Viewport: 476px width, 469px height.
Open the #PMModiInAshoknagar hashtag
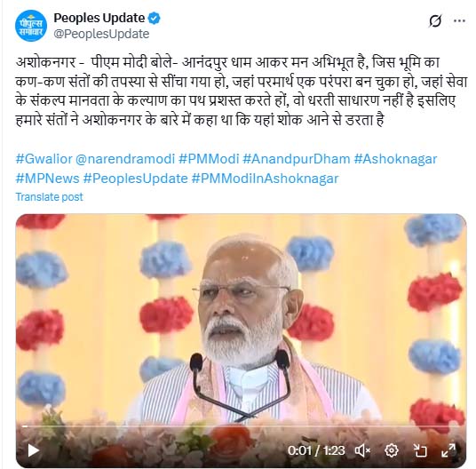click(265, 179)
